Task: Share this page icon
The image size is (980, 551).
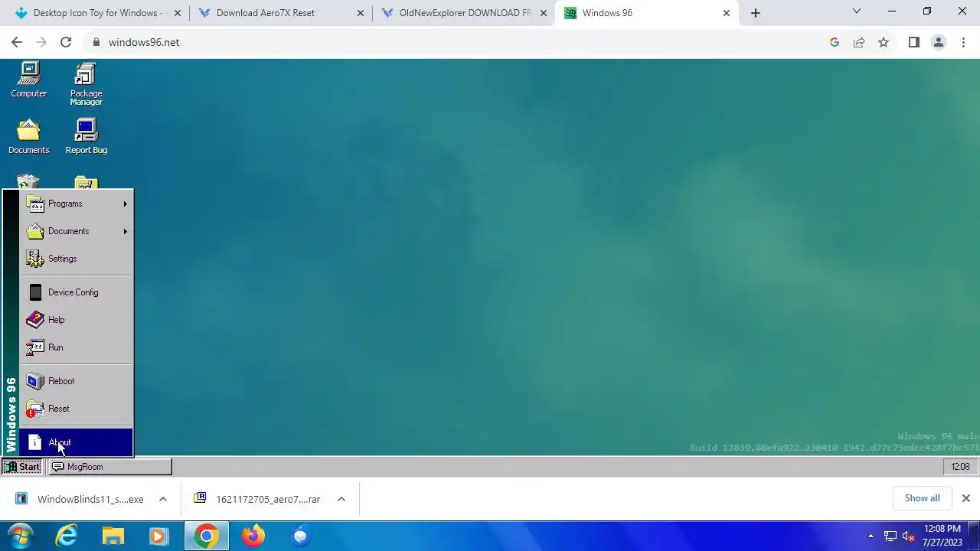Action: click(859, 42)
